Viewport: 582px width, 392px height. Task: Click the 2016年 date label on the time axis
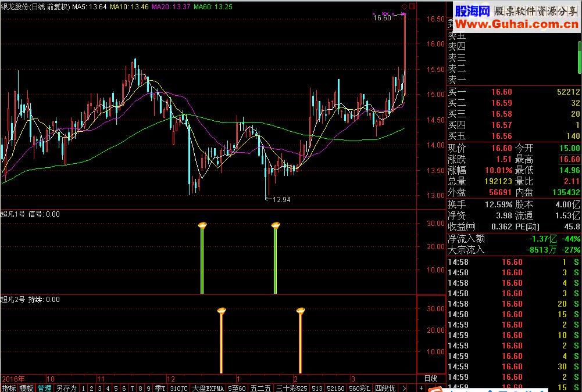point(13,379)
